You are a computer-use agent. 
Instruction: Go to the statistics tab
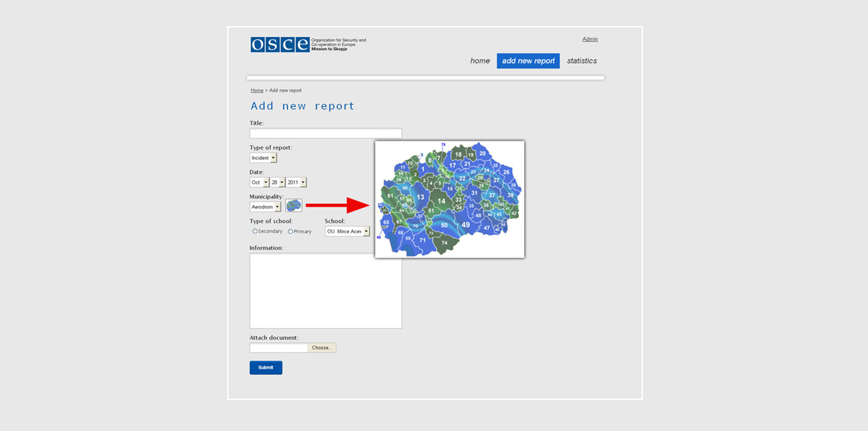pos(581,61)
